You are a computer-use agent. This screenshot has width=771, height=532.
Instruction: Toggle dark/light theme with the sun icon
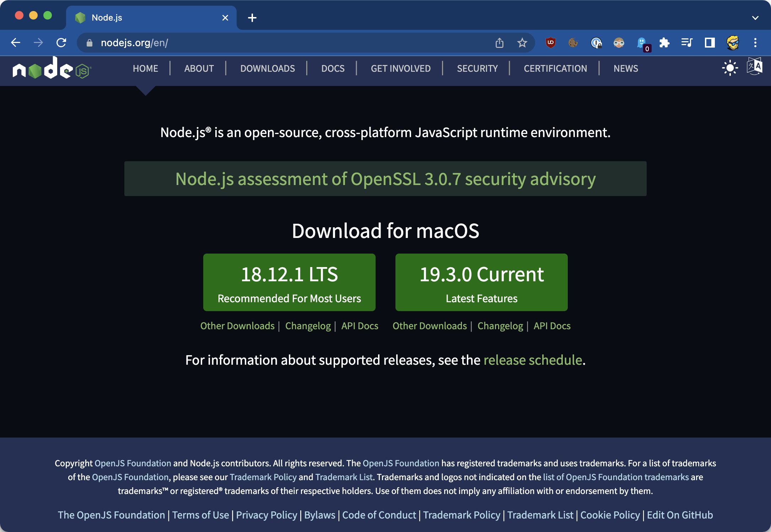click(730, 68)
